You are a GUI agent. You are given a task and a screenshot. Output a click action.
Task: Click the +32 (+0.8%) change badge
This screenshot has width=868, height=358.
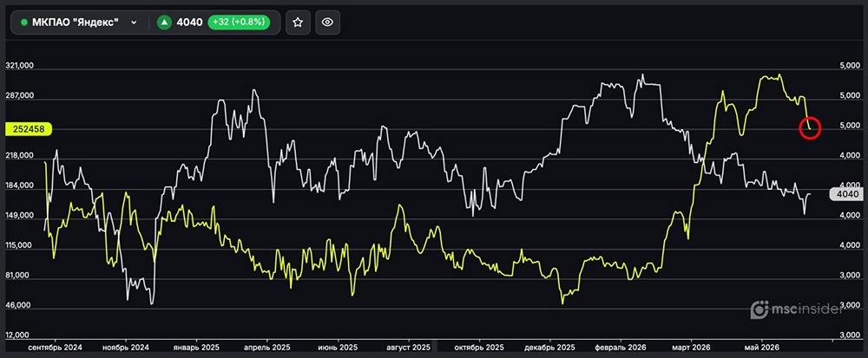[x=239, y=22]
